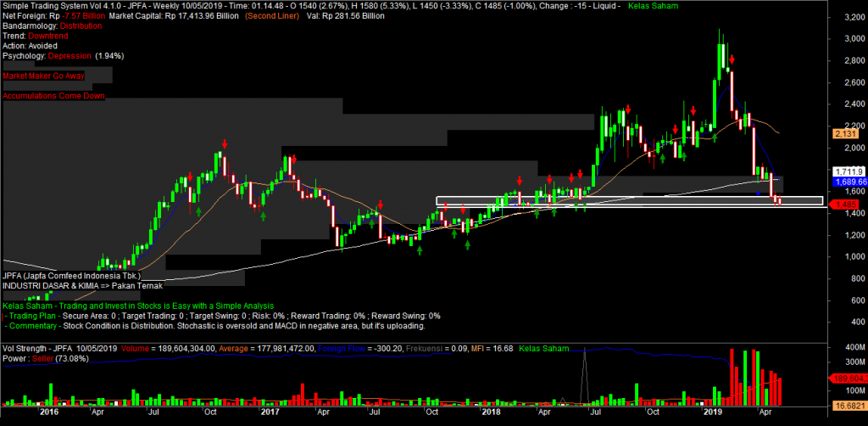The height and width of the screenshot is (426, 868).
Task: Select the 2019 year marker on the timeline
Action: 710,411
